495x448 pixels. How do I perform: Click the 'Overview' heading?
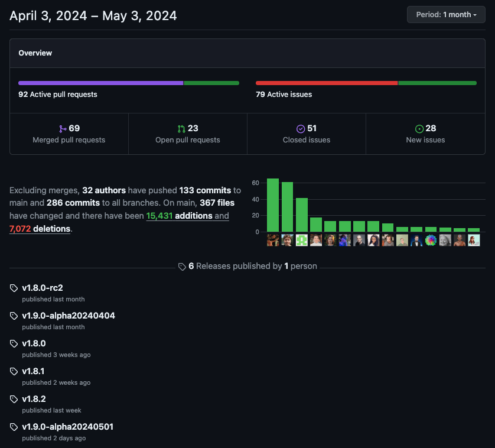(x=35, y=53)
